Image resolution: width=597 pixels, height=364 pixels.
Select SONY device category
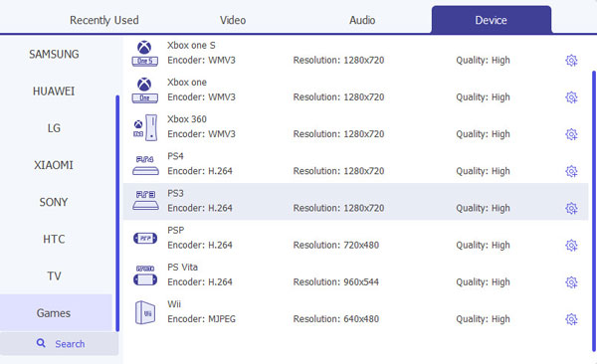pyautogui.click(x=54, y=202)
